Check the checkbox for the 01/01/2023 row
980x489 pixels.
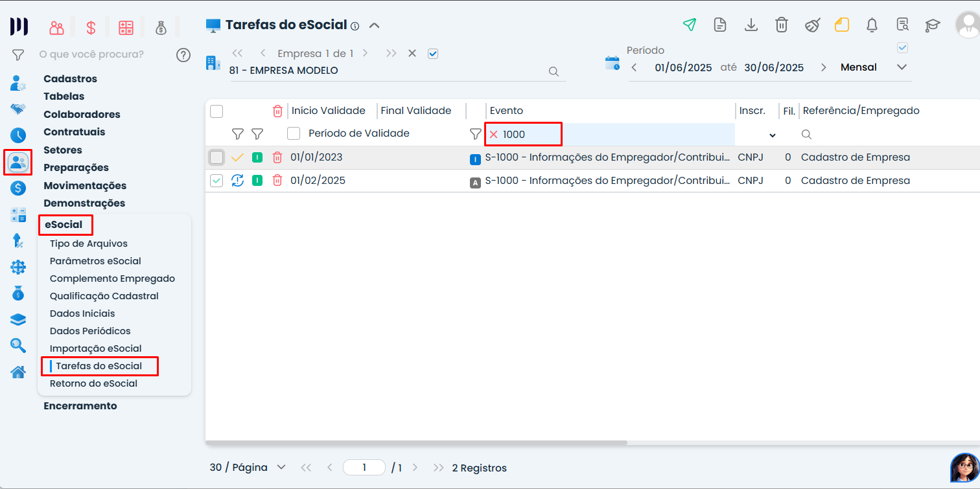216,157
